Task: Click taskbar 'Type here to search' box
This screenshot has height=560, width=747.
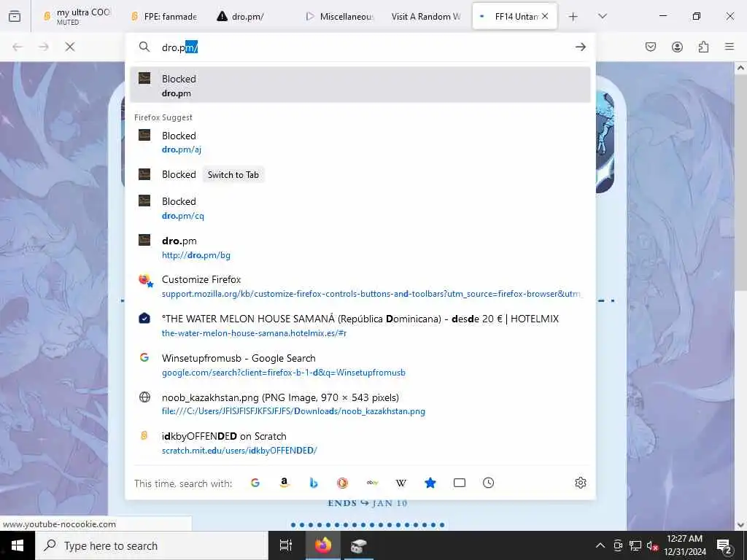Action: tap(152, 545)
